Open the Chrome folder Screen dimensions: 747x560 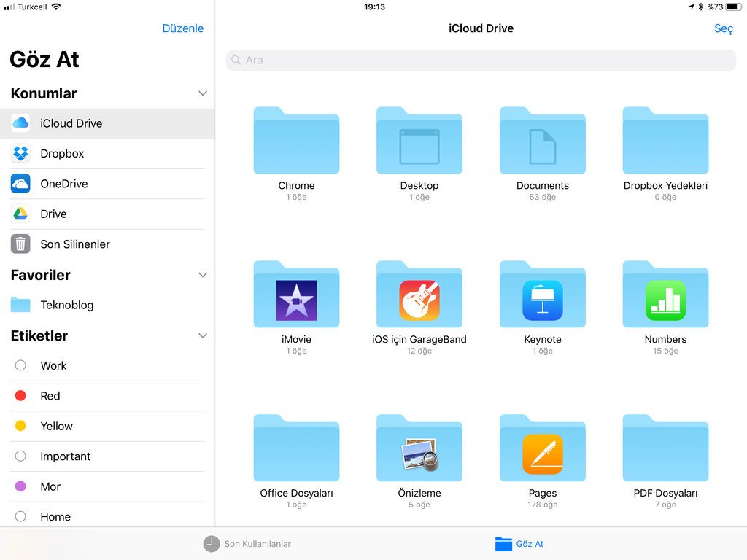click(x=296, y=141)
